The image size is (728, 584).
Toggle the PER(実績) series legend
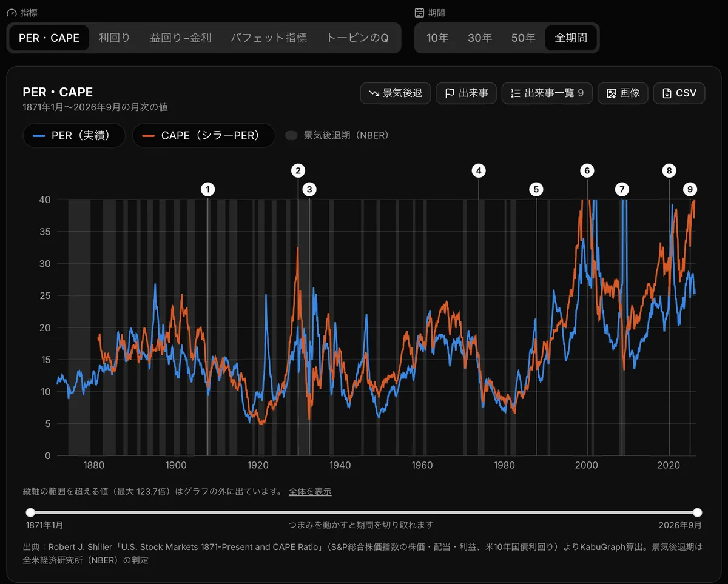pos(74,136)
